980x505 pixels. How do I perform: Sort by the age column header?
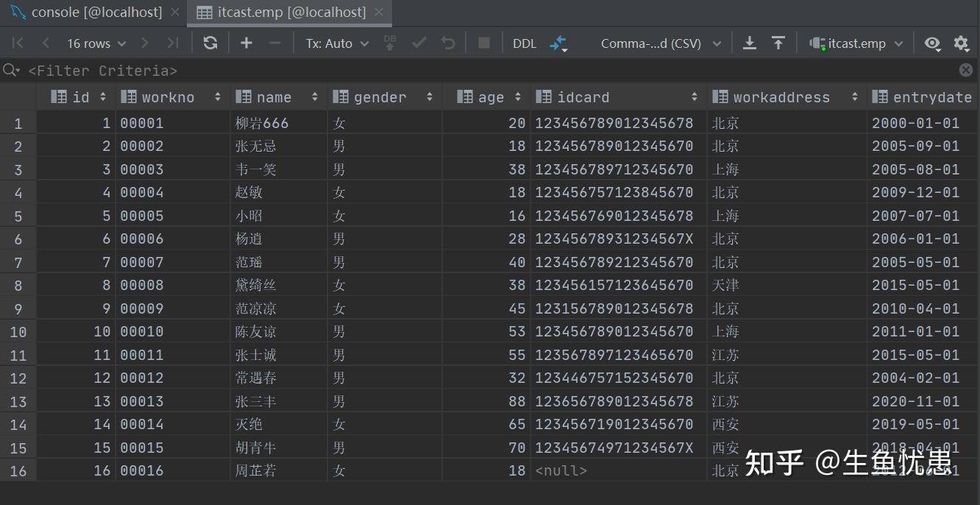coord(486,97)
